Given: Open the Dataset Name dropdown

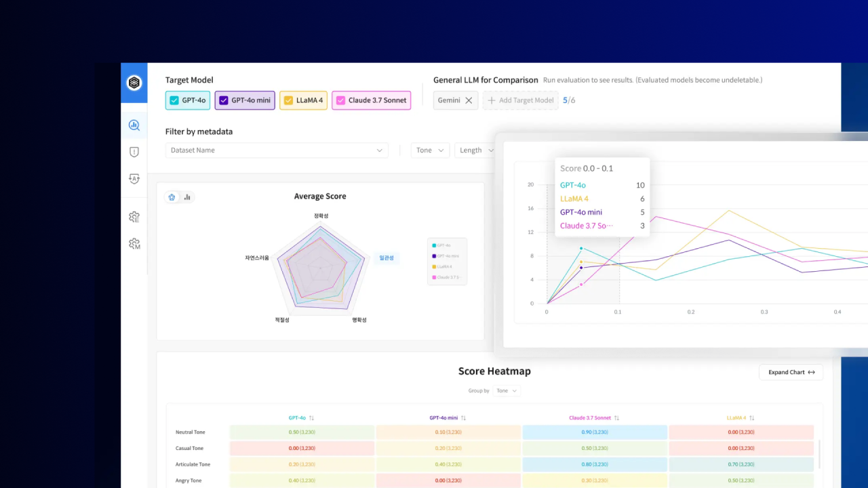Looking at the screenshot, I should (277, 150).
